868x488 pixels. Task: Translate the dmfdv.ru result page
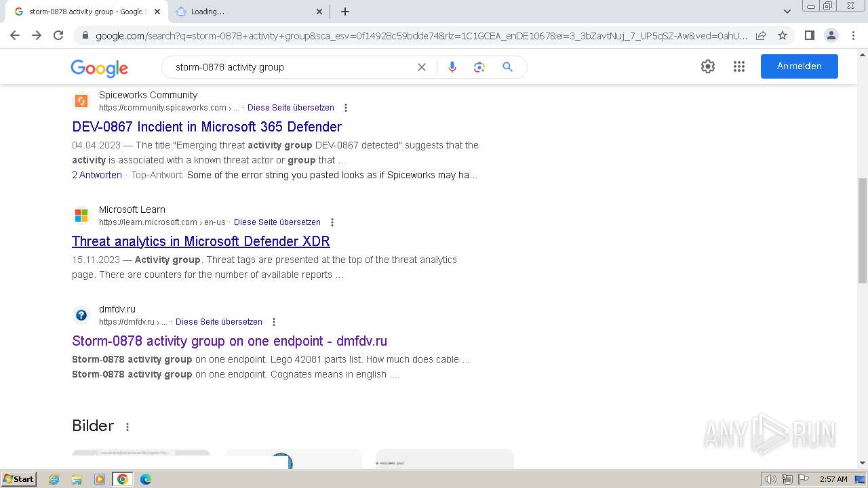(219, 322)
